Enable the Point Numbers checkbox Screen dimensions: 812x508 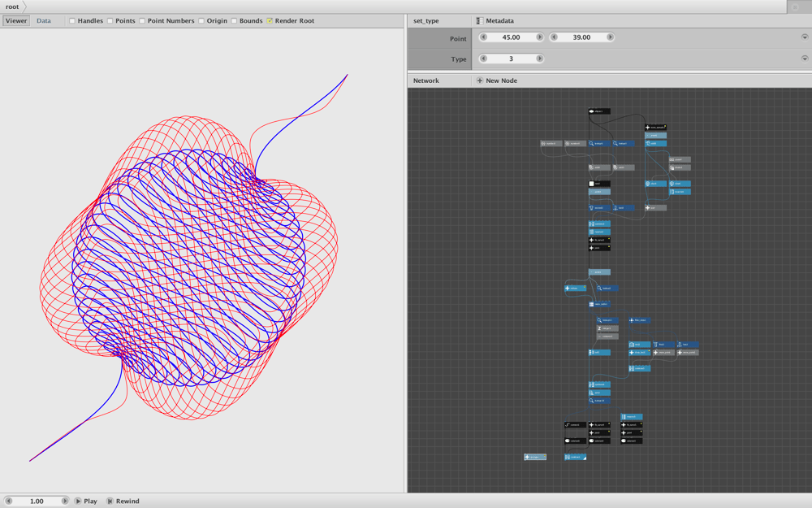(142, 21)
